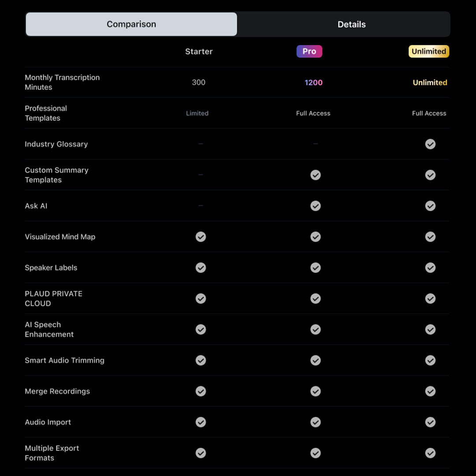Click the Unlimited checkmark for Smart Audio Trimming
The image size is (476, 476).
point(430,360)
